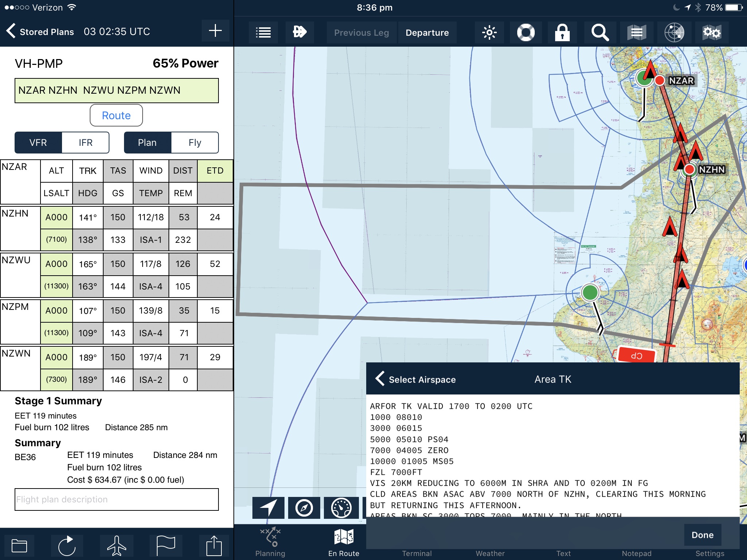The width and height of the screenshot is (747, 560).
Task: Select the NZWN waypoint row label
Action: coord(16,353)
